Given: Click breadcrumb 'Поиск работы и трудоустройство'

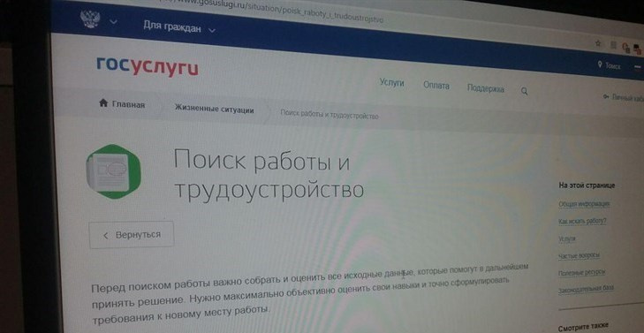Looking at the screenshot, I should [x=330, y=116].
